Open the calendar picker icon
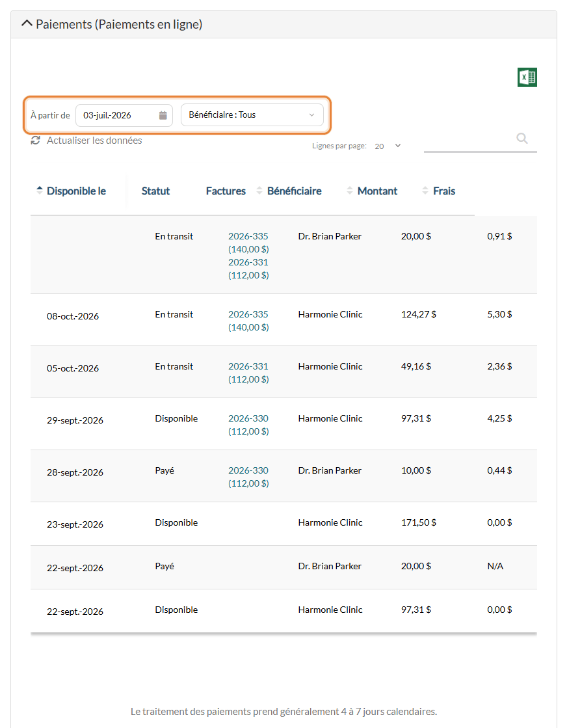This screenshot has height=728, width=567. (x=163, y=115)
